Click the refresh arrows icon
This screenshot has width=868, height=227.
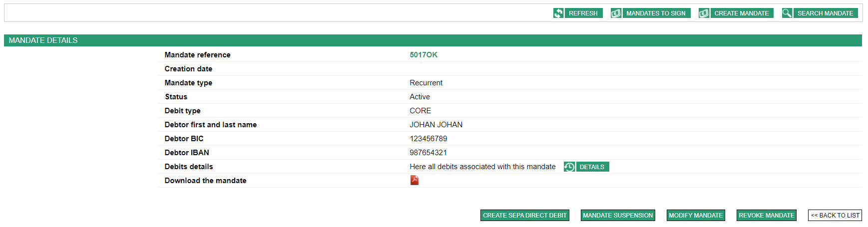click(x=558, y=13)
